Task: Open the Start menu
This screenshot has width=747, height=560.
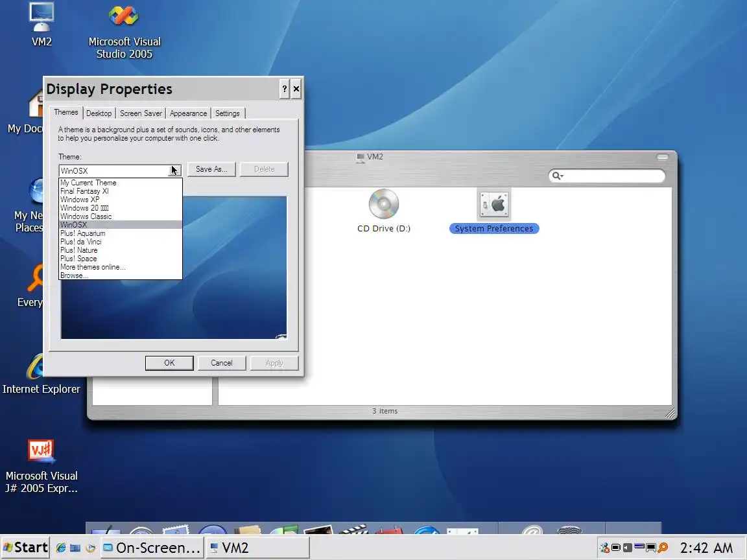Action: [x=26, y=548]
